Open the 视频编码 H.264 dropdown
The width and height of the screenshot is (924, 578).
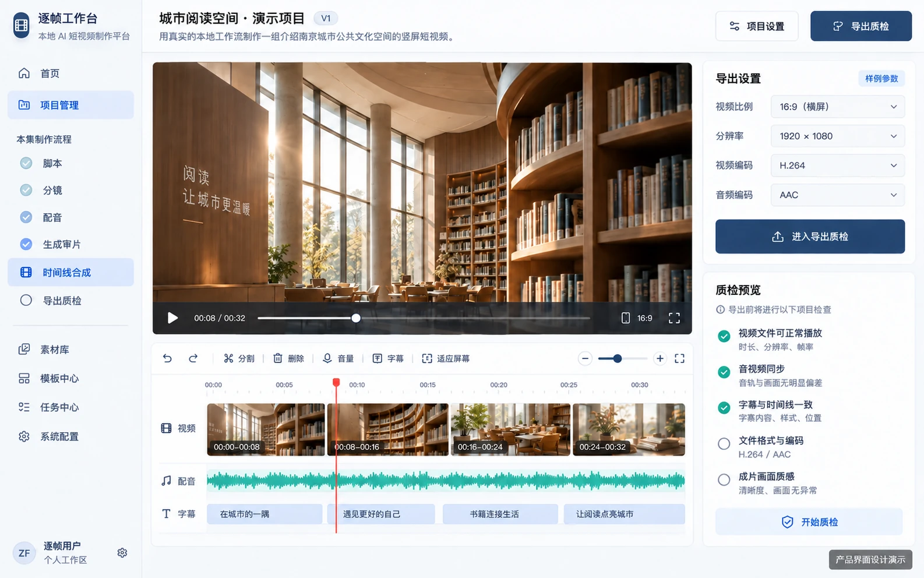pos(838,165)
